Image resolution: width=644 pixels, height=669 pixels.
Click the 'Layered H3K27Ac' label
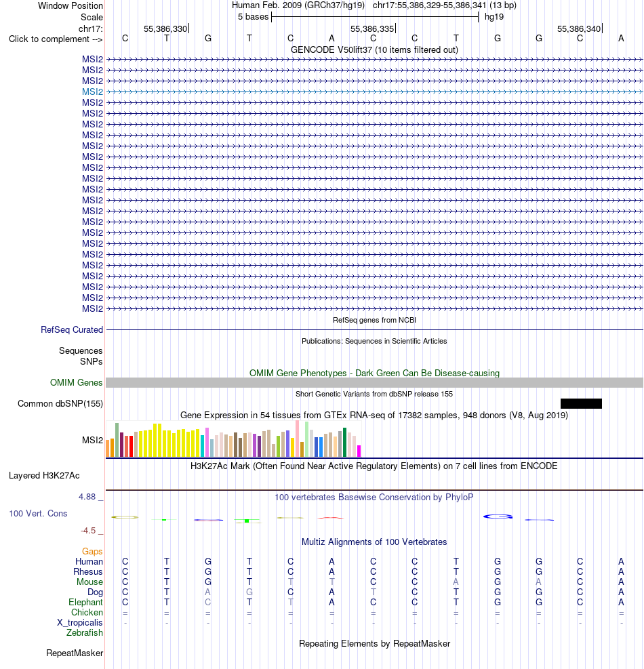44,476
